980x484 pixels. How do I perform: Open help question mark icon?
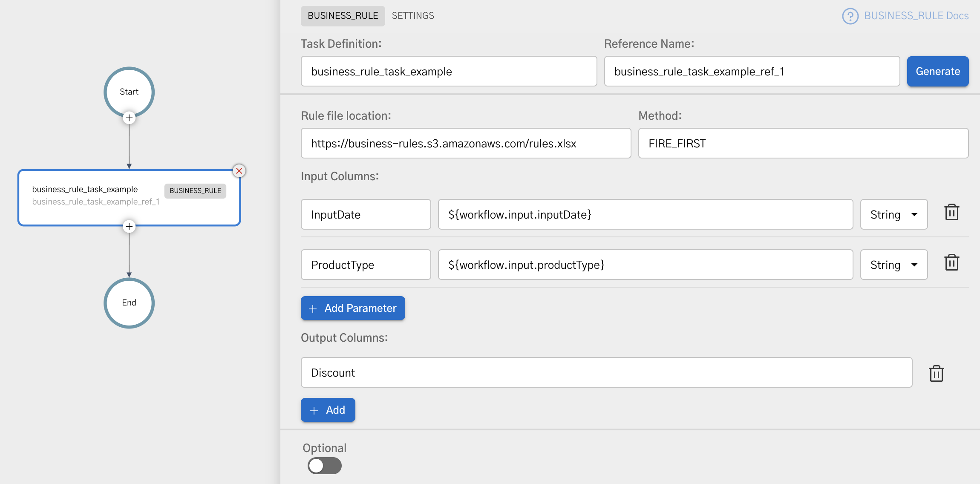[850, 16]
